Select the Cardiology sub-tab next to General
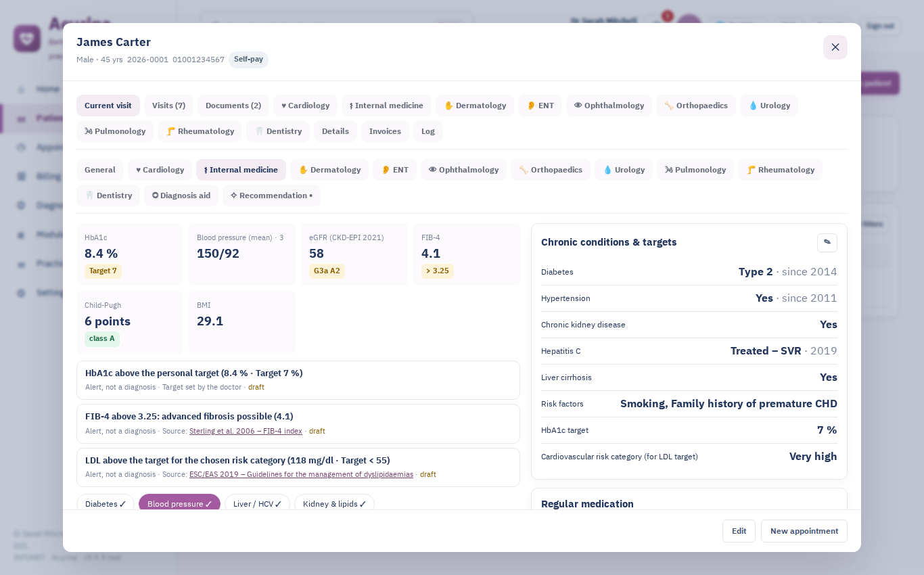 (160, 170)
